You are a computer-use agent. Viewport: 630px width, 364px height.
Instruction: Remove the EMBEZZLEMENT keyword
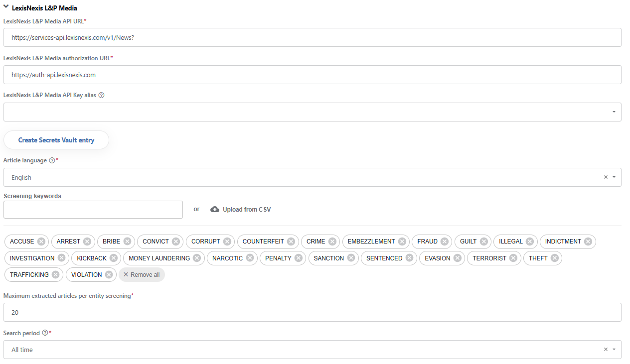tap(402, 242)
